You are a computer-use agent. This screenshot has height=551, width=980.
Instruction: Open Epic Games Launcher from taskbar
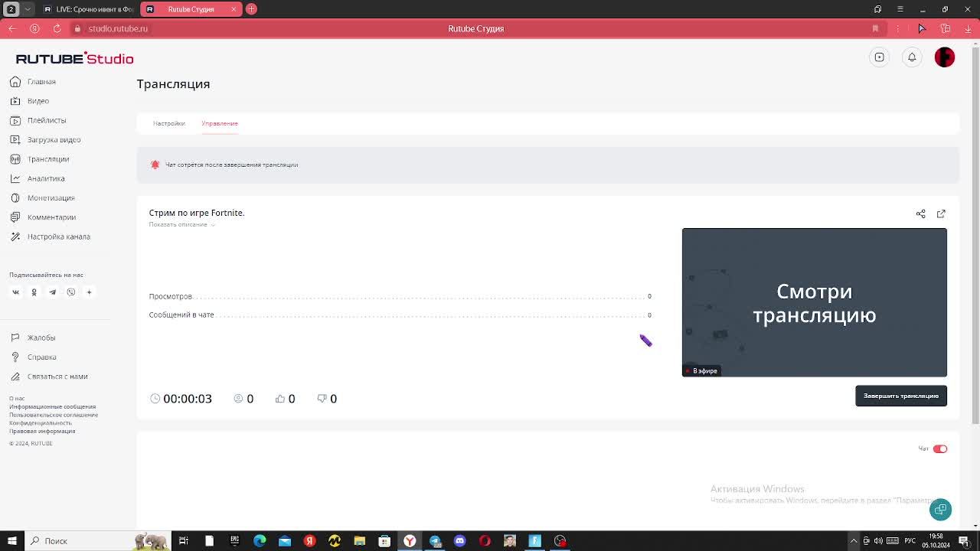234,540
